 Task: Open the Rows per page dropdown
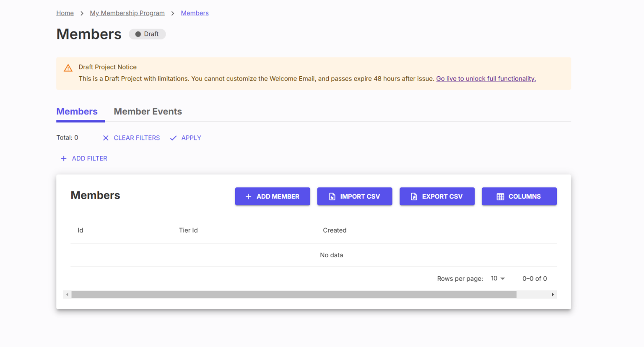[498, 279]
